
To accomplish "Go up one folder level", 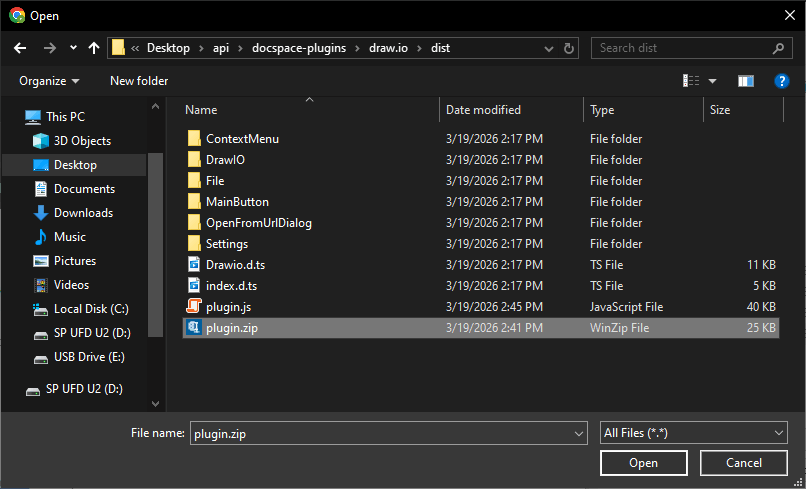I will [x=94, y=48].
